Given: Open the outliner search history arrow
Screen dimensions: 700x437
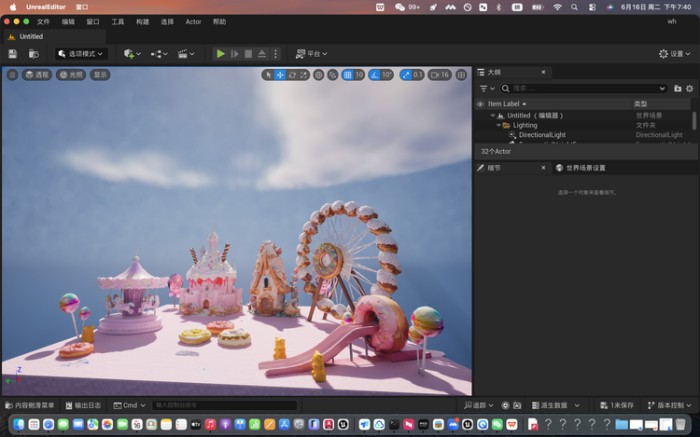Looking at the screenshot, I should coord(662,88).
